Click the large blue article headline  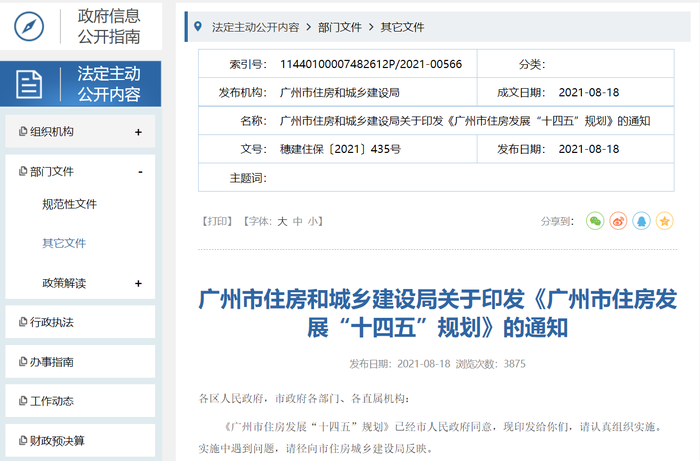point(438,313)
